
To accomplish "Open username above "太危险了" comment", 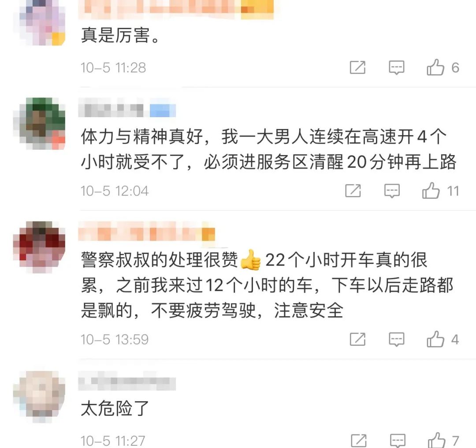I will 127,384.
